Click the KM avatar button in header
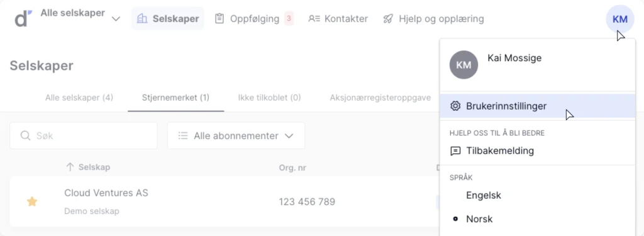The width and height of the screenshot is (644, 236). click(619, 19)
